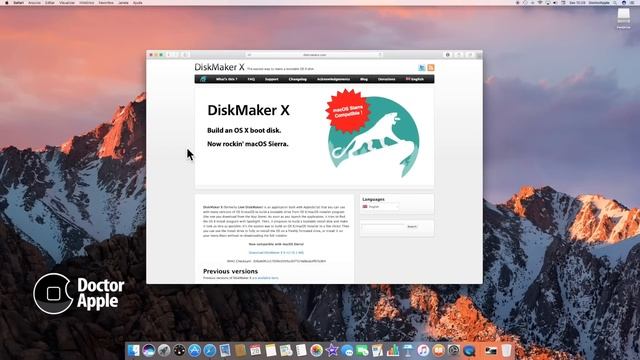Launch Safari compass icon in dock
Image resolution: width=640 pixels, height=360 pixels.
coord(209,350)
